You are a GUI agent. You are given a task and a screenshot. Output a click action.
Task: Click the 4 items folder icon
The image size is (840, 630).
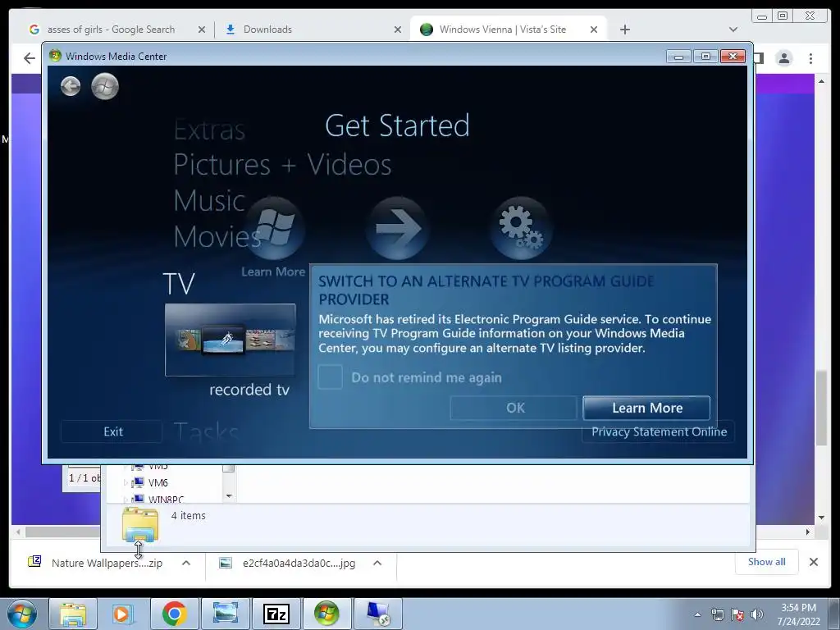[140, 526]
